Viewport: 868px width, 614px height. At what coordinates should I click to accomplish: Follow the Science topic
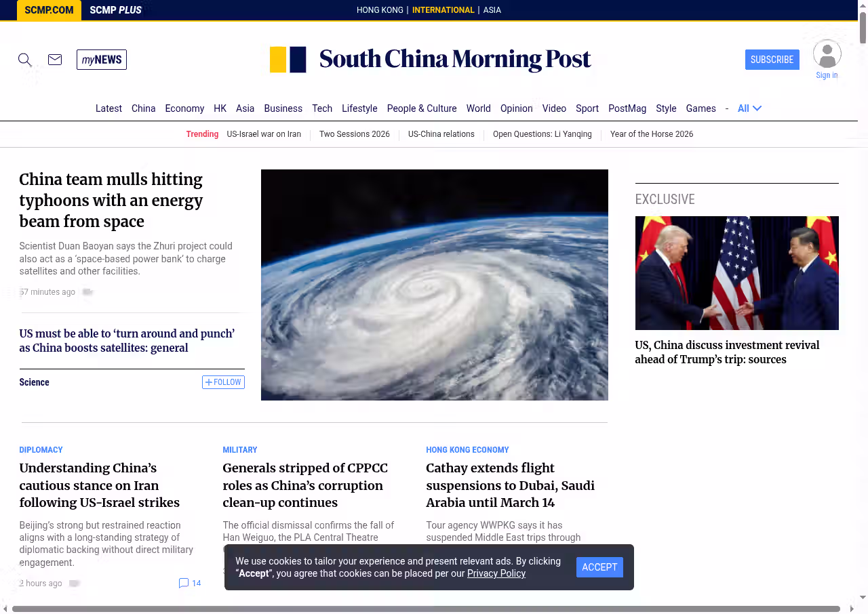click(223, 382)
